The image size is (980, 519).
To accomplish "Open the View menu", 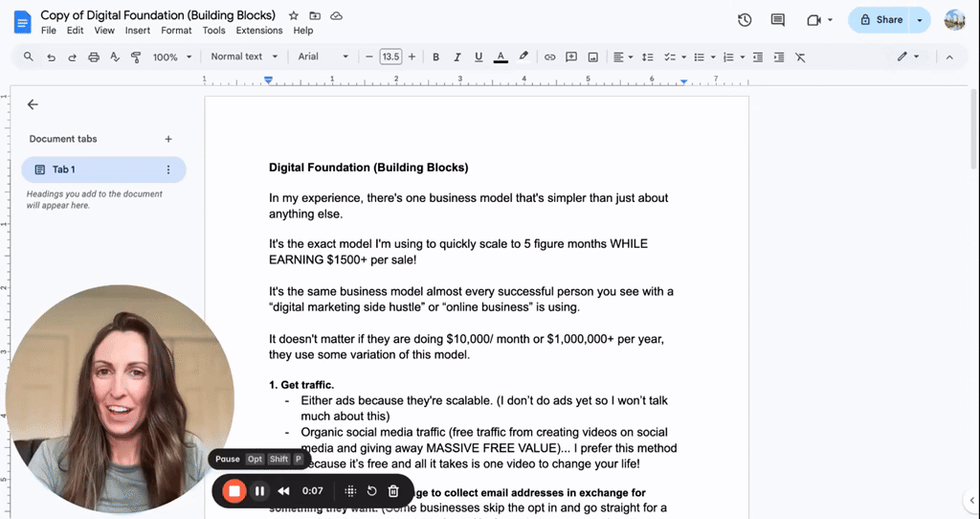I will pyautogui.click(x=104, y=30).
